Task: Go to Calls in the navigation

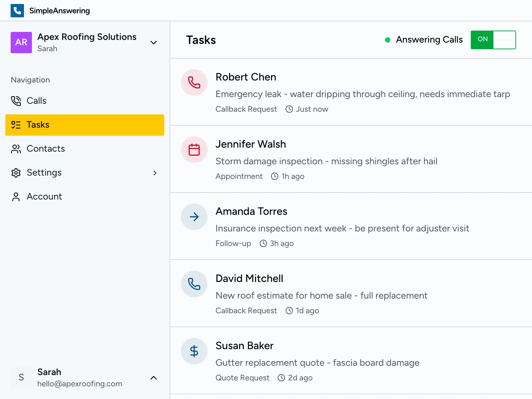Action: (x=36, y=101)
